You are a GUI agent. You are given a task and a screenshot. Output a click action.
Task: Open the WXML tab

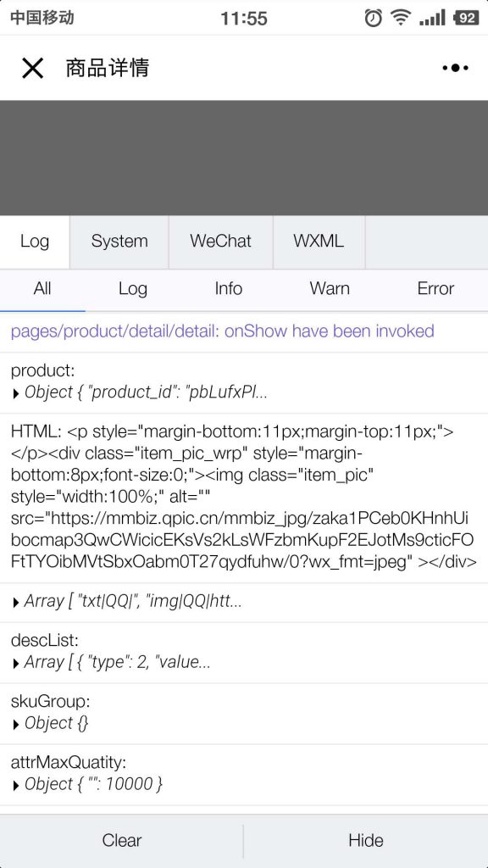319,242
